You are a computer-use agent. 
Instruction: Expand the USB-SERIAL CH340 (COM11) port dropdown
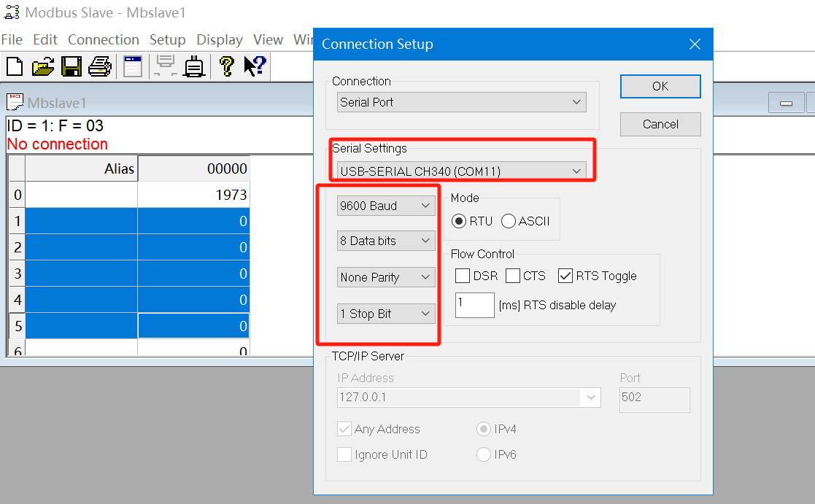[x=461, y=171]
